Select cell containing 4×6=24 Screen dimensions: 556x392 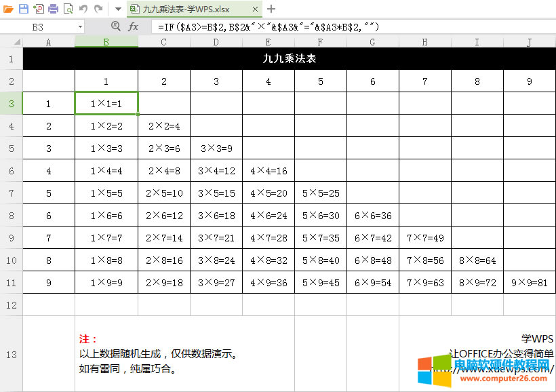point(269,216)
